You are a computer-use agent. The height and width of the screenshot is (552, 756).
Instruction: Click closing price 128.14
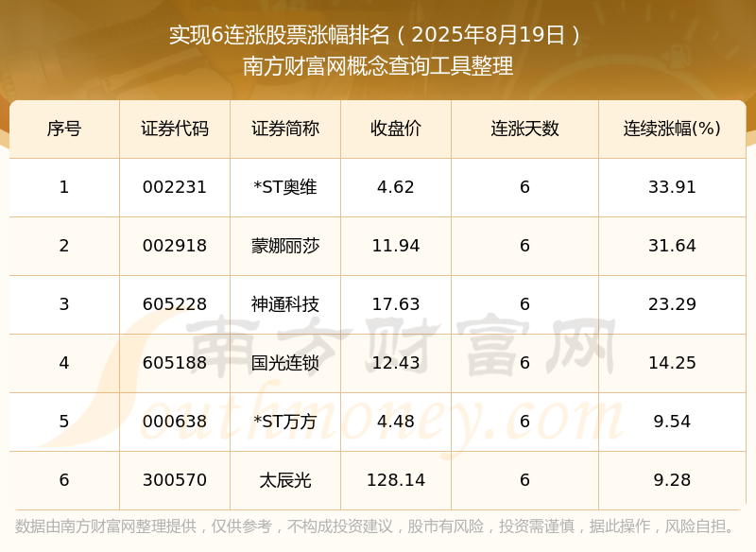[396, 480]
